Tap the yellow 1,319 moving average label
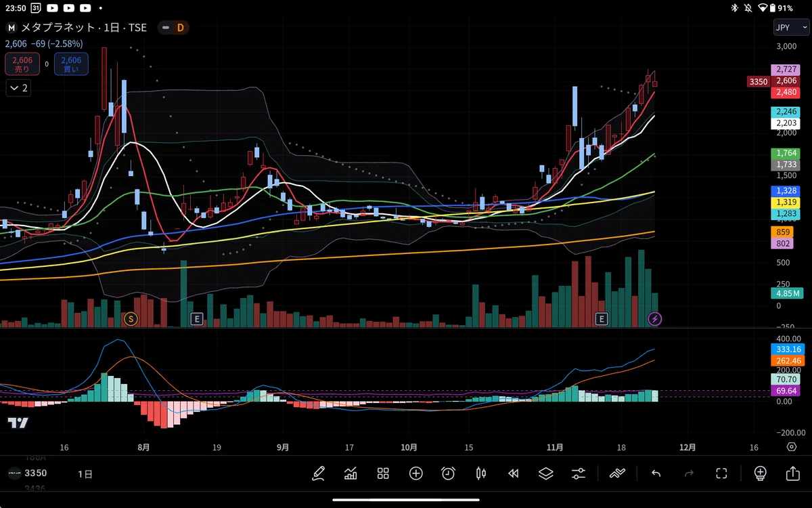The image size is (812, 508). pyautogui.click(x=786, y=203)
